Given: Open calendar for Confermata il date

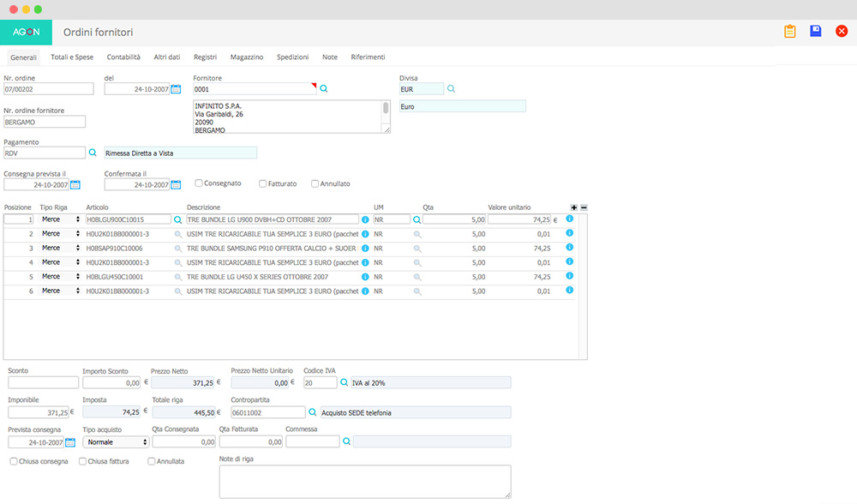Looking at the screenshot, I should [176, 185].
